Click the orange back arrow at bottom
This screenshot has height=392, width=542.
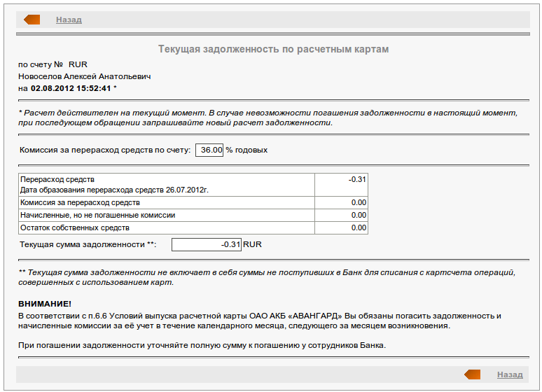pyautogui.click(x=473, y=374)
